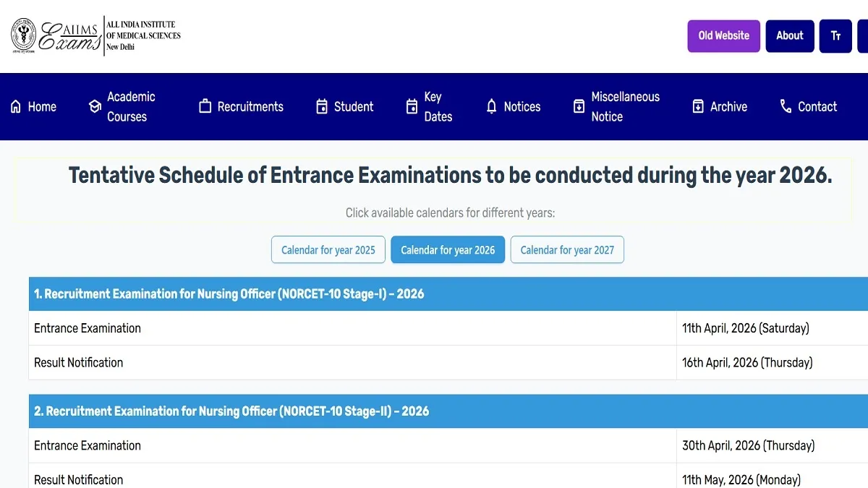Click the Miscellaneous Notice download icon
The height and width of the screenshot is (488, 868).
[579, 107]
